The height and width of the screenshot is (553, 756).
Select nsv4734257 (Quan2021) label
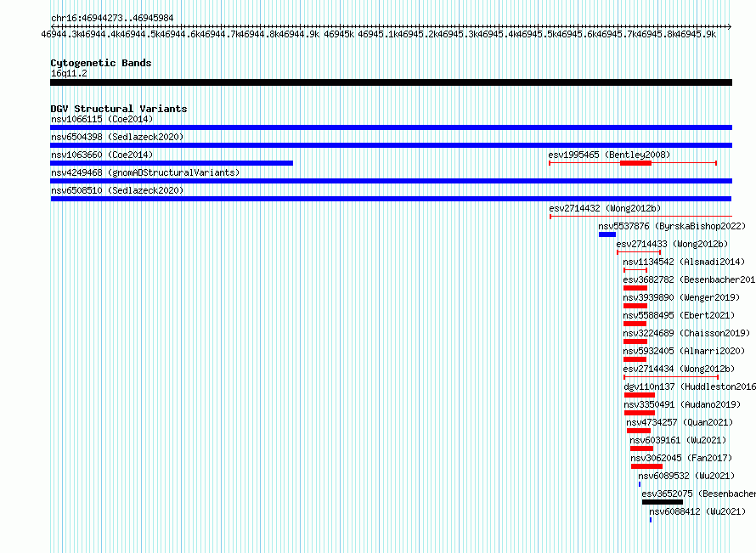(x=680, y=422)
